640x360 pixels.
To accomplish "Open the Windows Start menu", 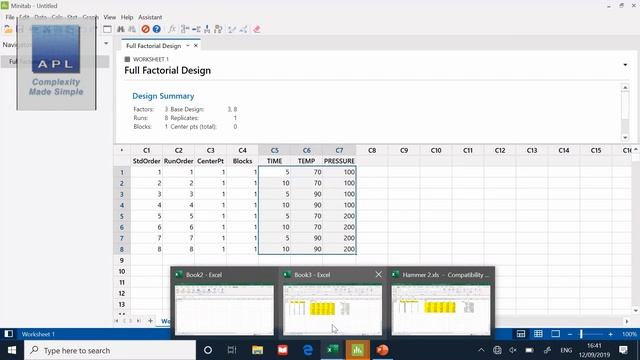I will click(x=12, y=350).
